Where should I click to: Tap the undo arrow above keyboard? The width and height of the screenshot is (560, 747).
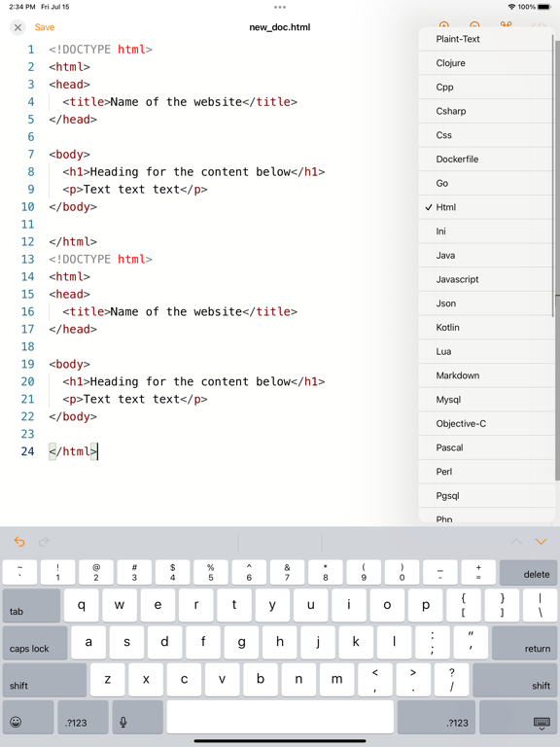pos(19,542)
